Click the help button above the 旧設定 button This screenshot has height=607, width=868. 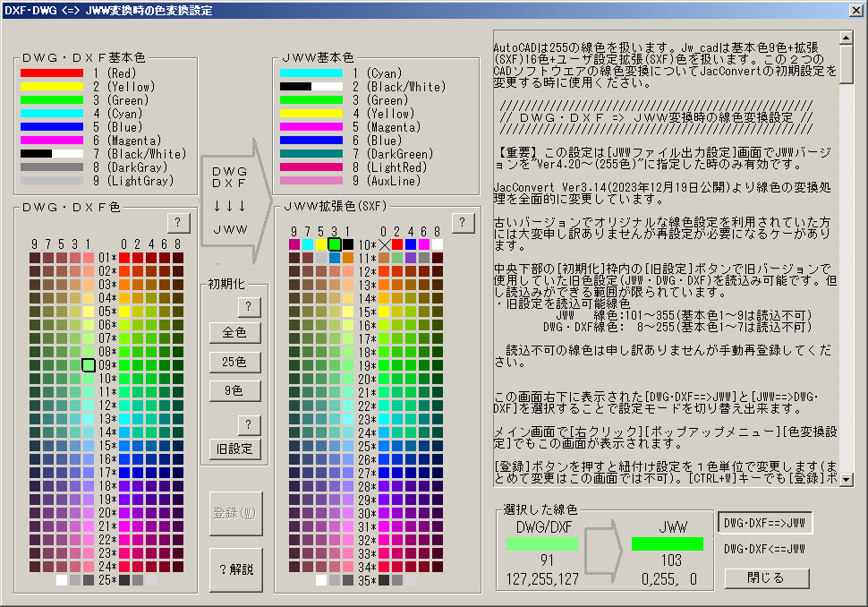[248, 424]
